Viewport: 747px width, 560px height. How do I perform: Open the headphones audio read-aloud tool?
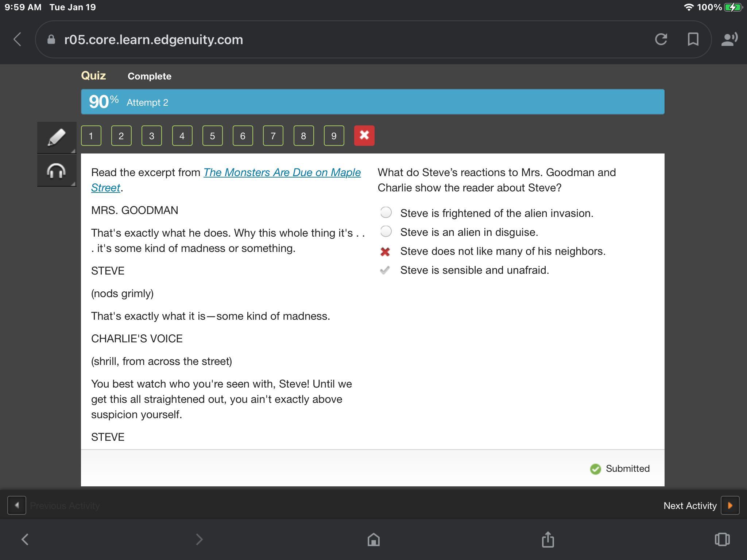pos(57,171)
